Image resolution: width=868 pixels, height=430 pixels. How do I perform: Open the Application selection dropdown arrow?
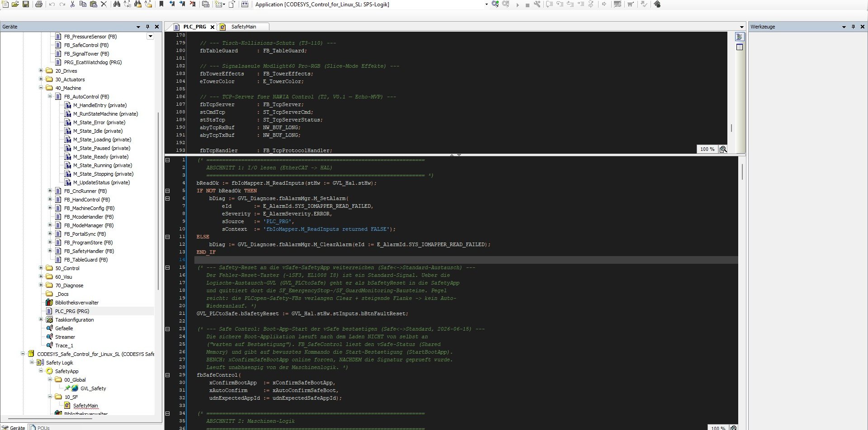point(486,5)
